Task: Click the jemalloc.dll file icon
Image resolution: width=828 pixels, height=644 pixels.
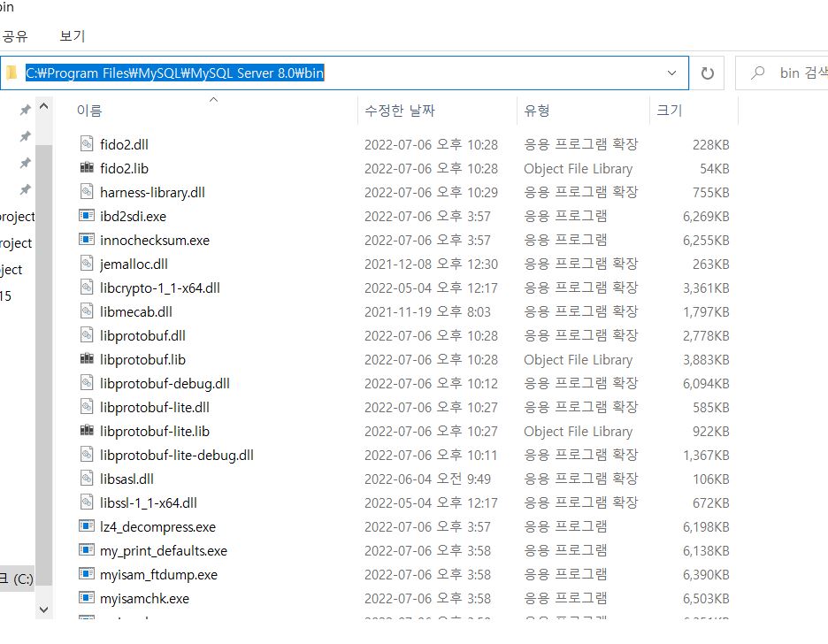Action: point(87,264)
